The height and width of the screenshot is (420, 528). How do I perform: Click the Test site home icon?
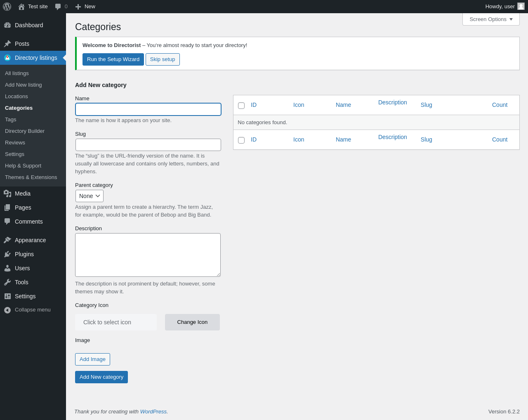(21, 7)
